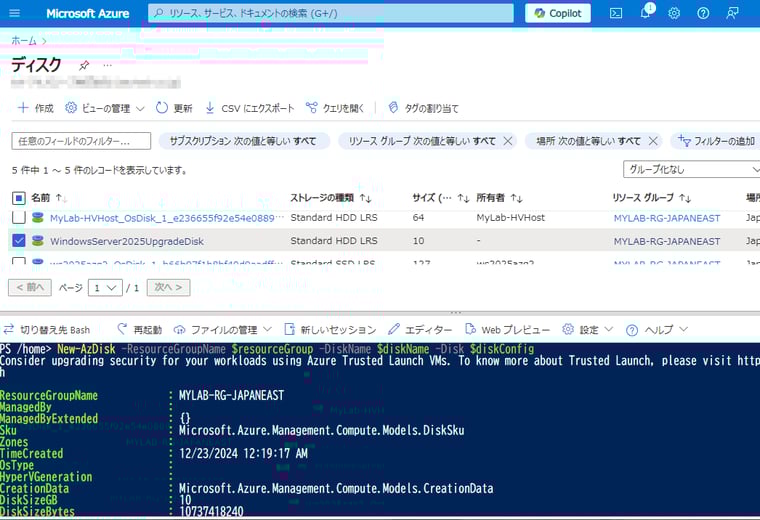
Task: Click 次へ next page button
Action: 168,287
